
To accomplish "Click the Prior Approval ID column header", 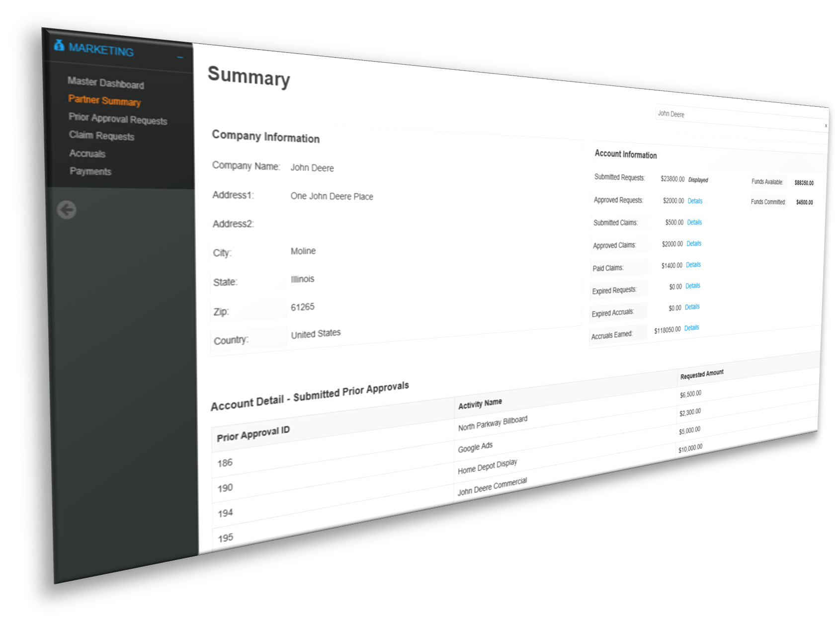I will pos(253,434).
